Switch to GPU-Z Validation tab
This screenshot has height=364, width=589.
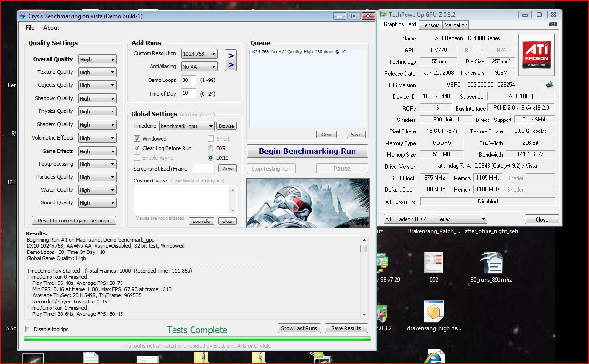(456, 25)
